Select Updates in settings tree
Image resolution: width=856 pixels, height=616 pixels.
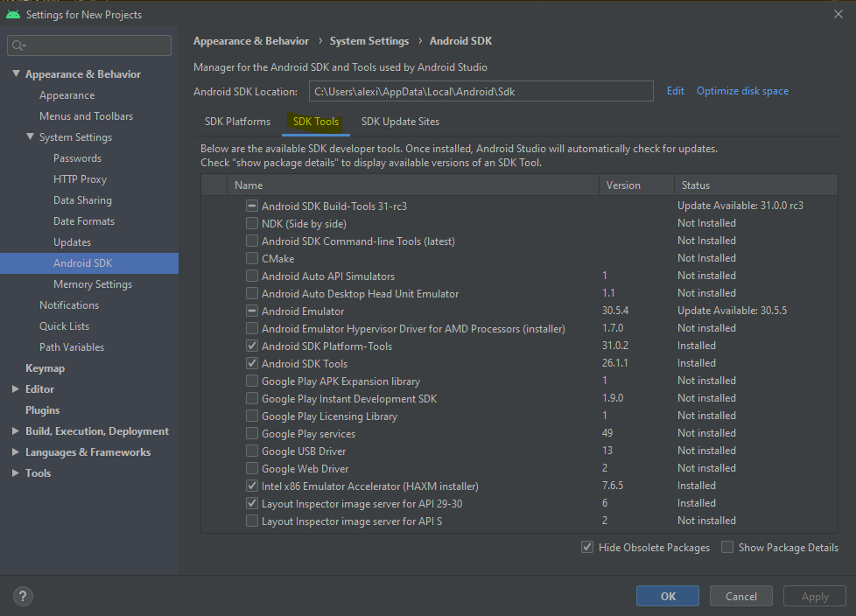pyautogui.click(x=72, y=242)
